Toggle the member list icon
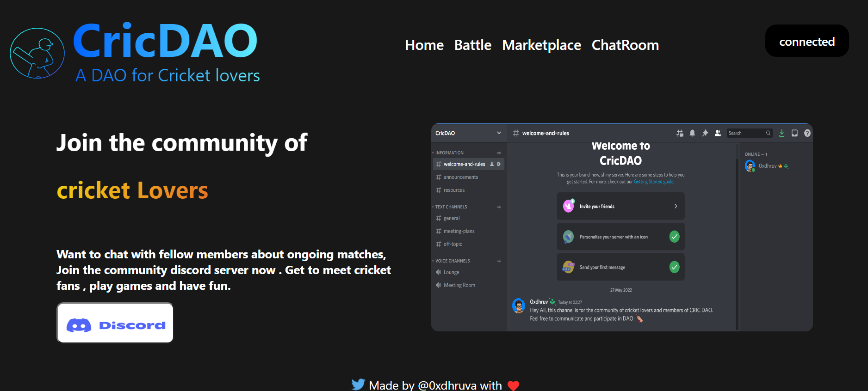Viewport: 868px width, 391px height. (718, 133)
